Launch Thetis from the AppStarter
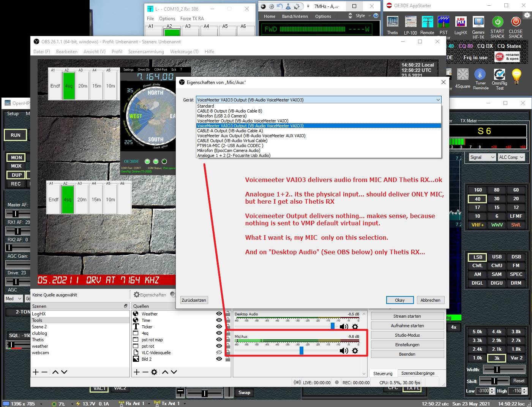This screenshot has height=407, width=532. coord(392,22)
